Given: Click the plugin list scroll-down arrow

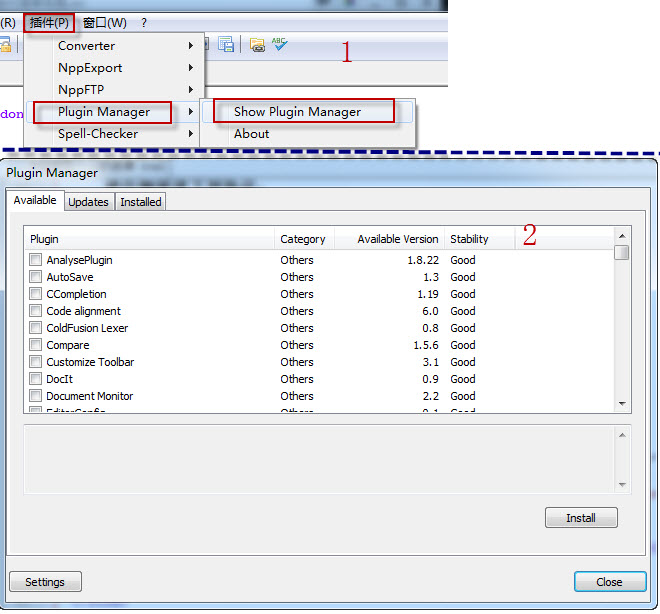Looking at the screenshot, I should coord(622,404).
